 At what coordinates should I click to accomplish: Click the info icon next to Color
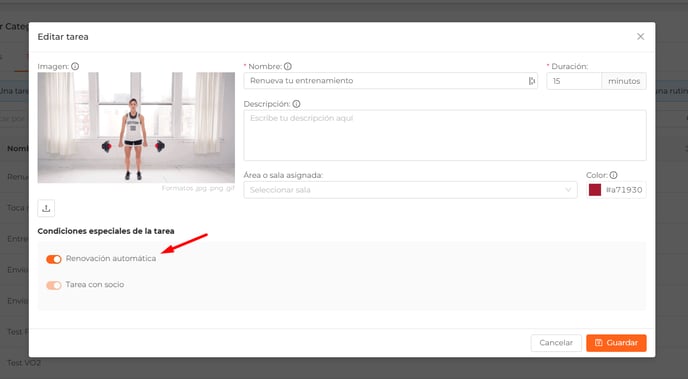[x=613, y=175]
